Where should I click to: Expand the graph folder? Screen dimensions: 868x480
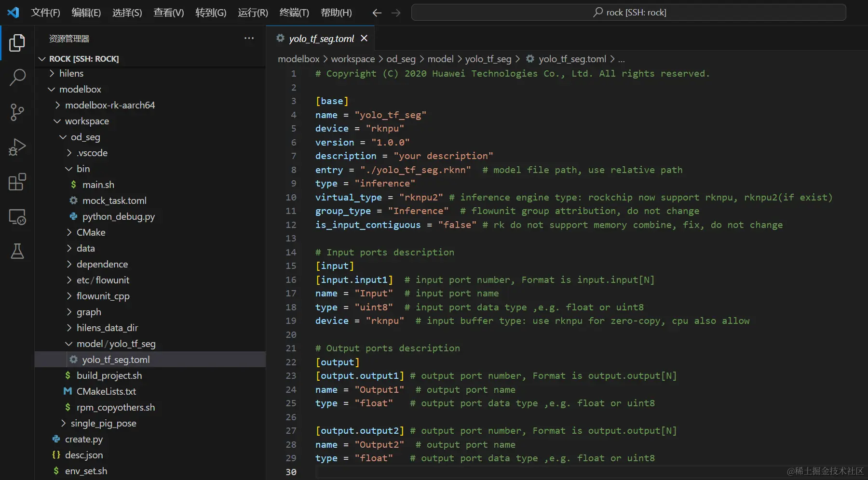pos(69,312)
